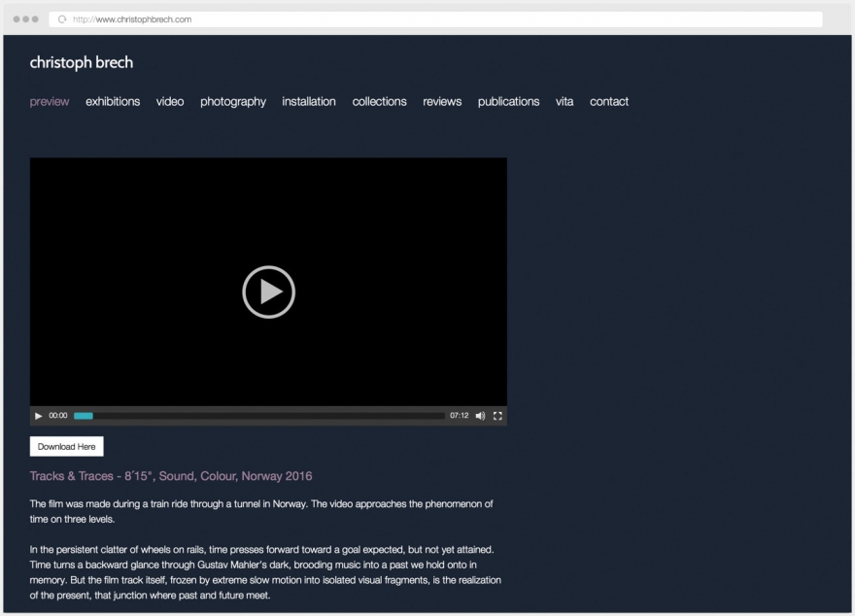Click the 00:00 elapsed time display
The image size is (855, 616).
[x=57, y=416]
